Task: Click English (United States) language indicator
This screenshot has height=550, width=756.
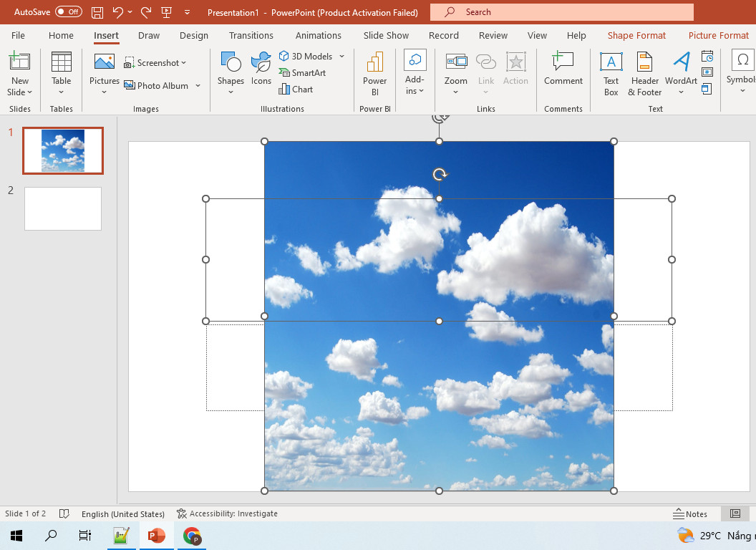Action: tap(123, 513)
